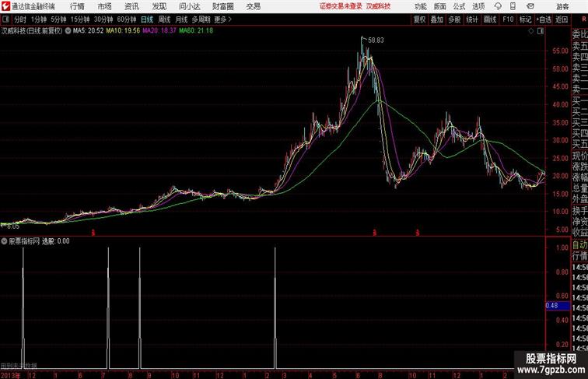Click the 自动 label in right panel
Screen dimensions: 588x379
579,245
